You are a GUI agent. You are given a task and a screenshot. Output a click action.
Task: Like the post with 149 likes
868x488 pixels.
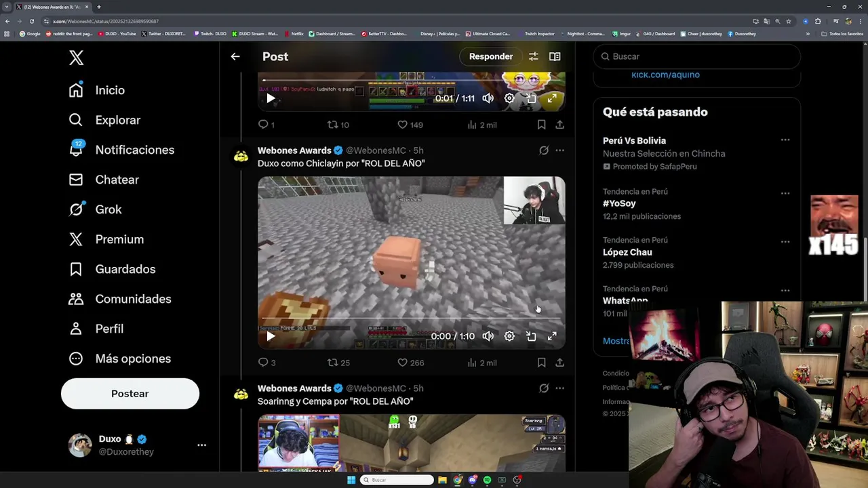click(x=410, y=125)
